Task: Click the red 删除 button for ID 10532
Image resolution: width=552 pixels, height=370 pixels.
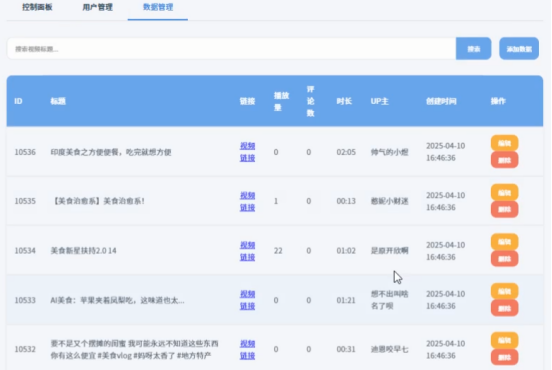Action: 504,357
